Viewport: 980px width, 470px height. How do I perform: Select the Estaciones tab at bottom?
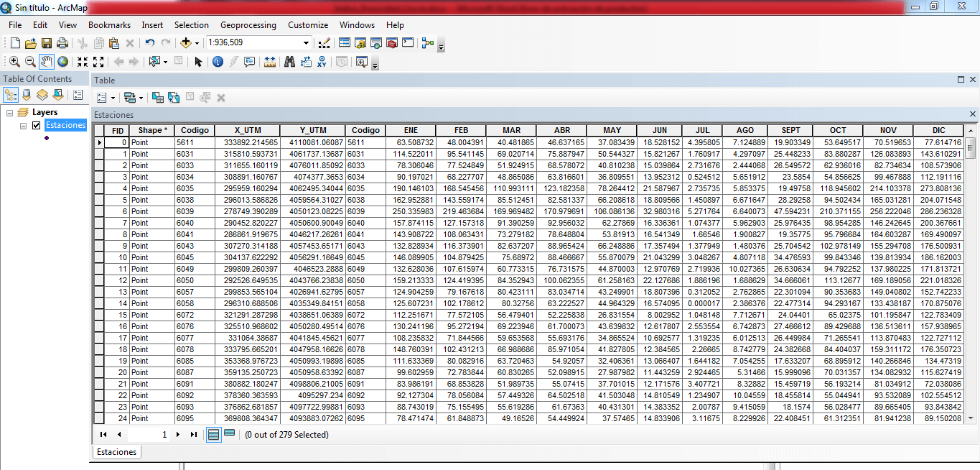pos(116,452)
